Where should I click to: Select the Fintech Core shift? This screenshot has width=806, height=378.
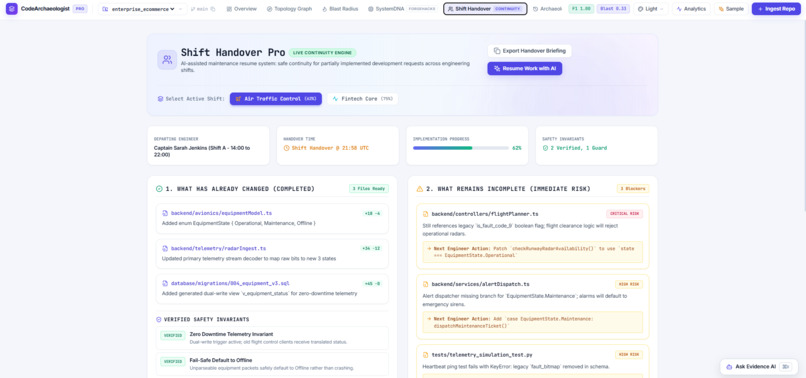362,99
